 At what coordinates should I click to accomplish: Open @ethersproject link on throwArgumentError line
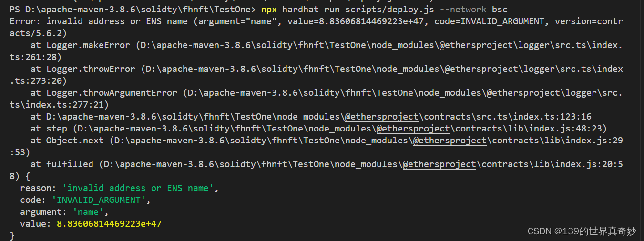point(523,93)
